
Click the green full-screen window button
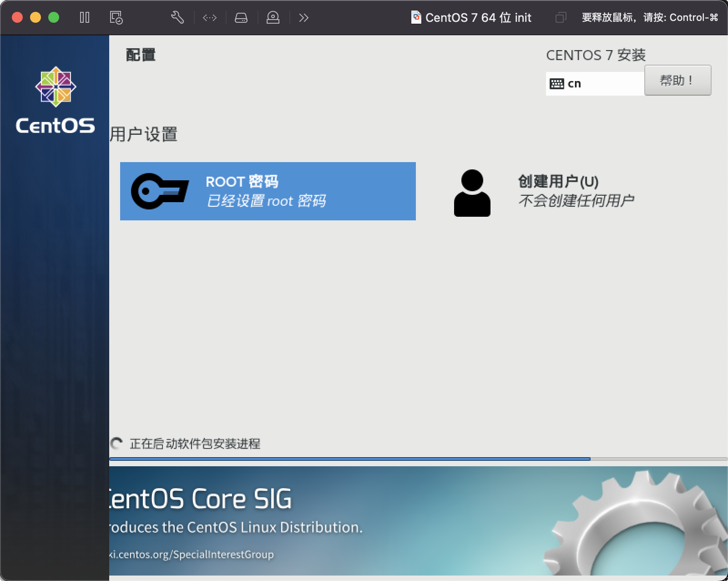click(x=54, y=18)
